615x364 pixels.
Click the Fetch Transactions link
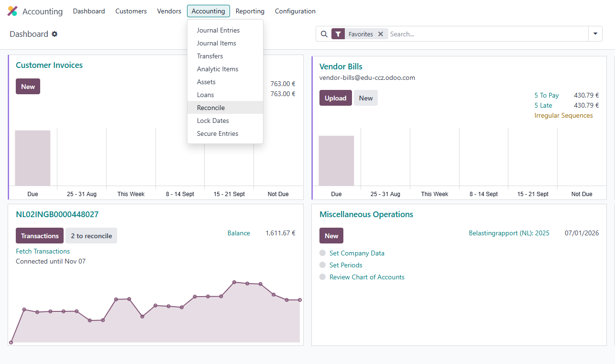coord(43,251)
